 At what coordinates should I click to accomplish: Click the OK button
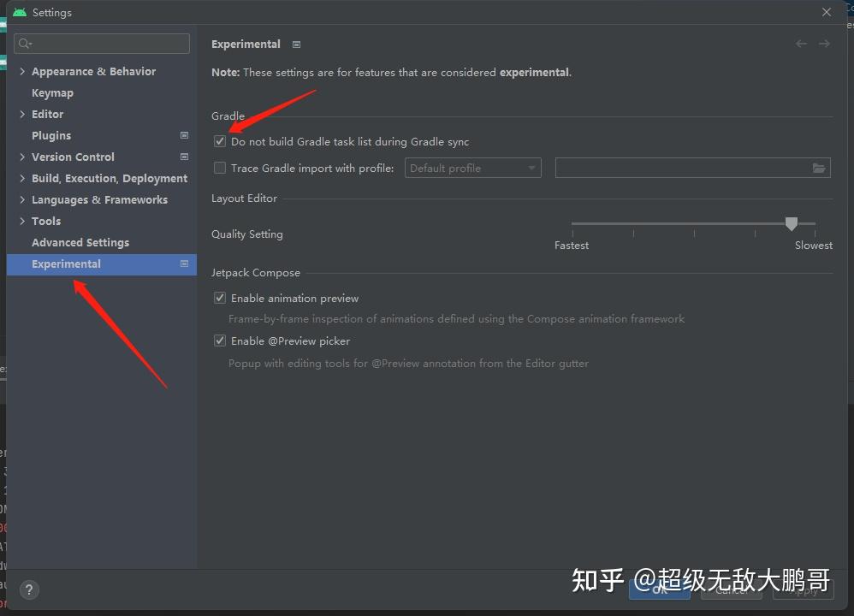[x=659, y=589]
